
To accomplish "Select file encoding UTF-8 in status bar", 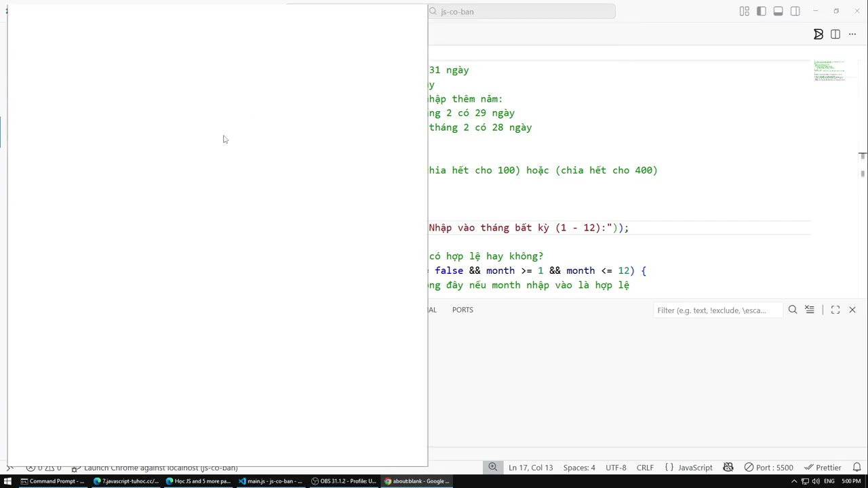I will (x=616, y=468).
